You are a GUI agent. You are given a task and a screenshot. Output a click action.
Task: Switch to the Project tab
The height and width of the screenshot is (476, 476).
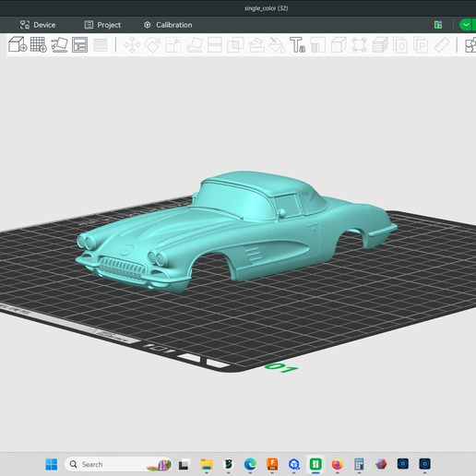pos(102,25)
